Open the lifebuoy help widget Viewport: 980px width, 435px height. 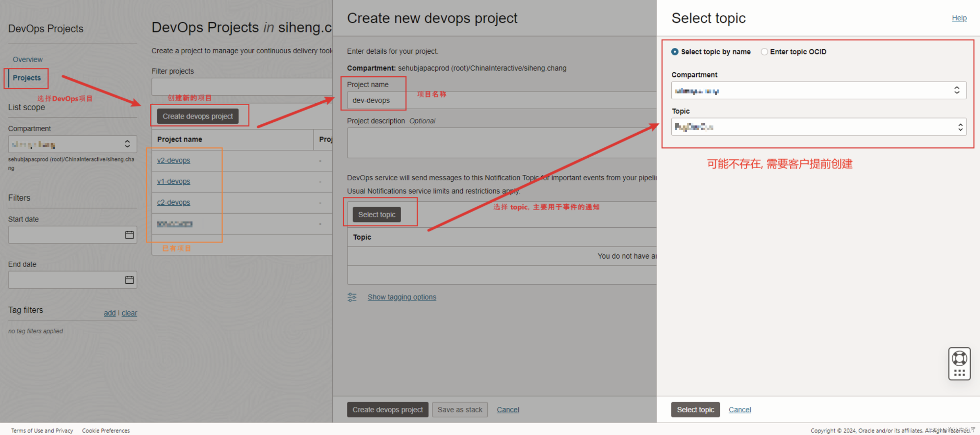[x=959, y=358]
